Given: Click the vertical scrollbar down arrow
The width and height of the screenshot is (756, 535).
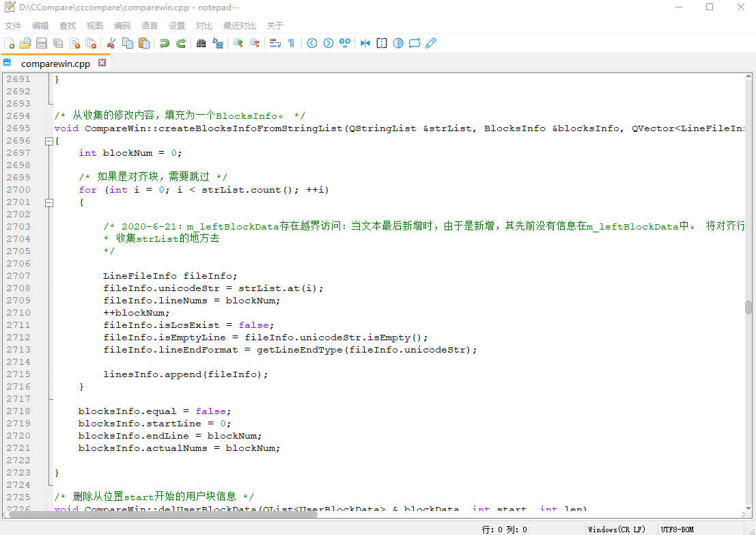Looking at the screenshot, I should [x=748, y=508].
